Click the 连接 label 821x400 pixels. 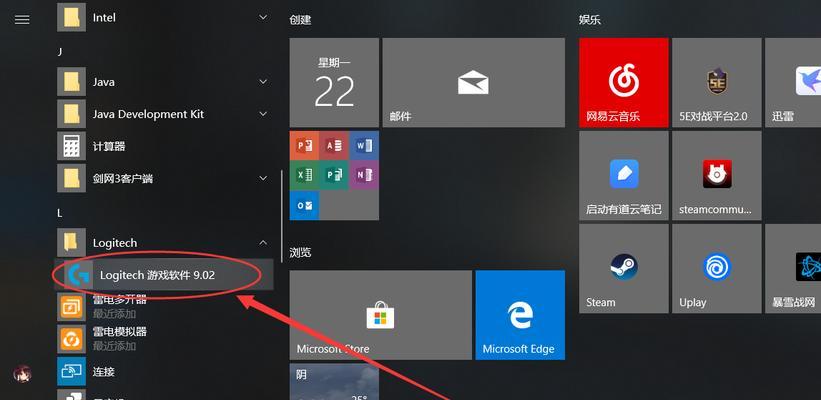(x=104, y=372)
